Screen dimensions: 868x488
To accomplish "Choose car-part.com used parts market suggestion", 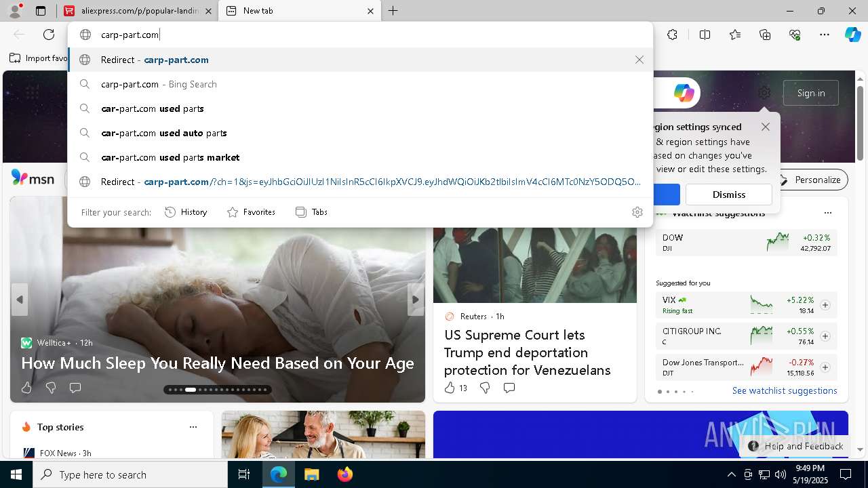I will [x=360, y=157].
